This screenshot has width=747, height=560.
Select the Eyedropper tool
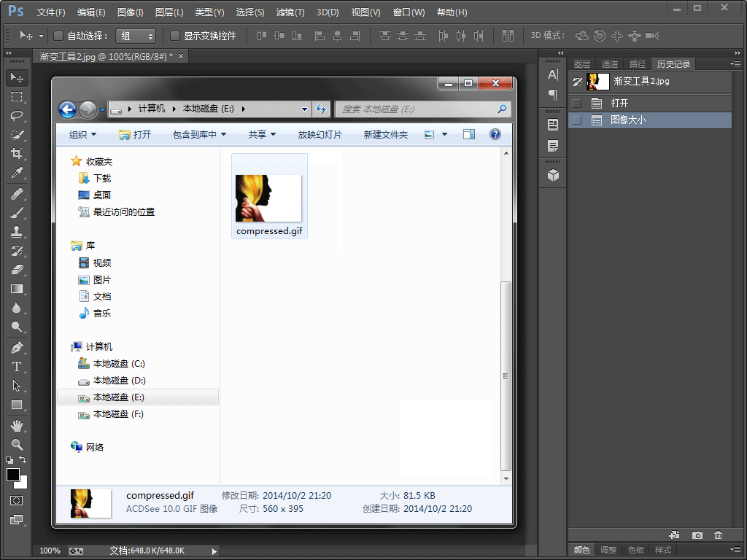click(17, 172)
